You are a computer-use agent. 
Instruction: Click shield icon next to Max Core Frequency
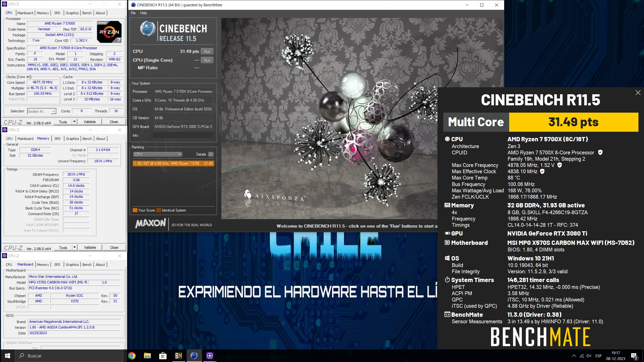point(560,165)
